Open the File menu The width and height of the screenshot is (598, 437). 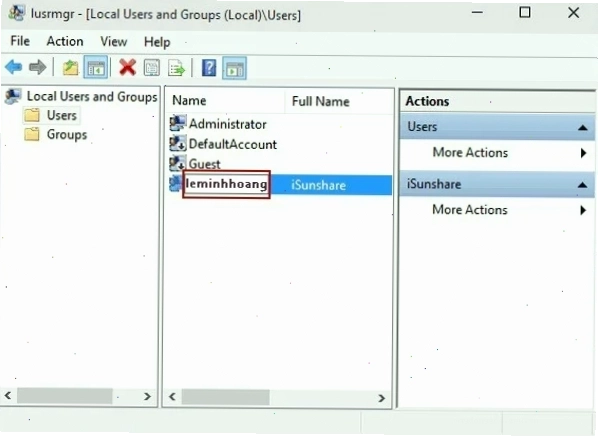click(20, 41)
